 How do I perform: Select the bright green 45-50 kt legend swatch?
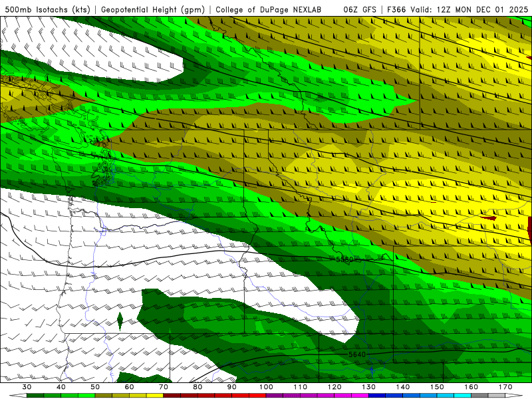86,396
